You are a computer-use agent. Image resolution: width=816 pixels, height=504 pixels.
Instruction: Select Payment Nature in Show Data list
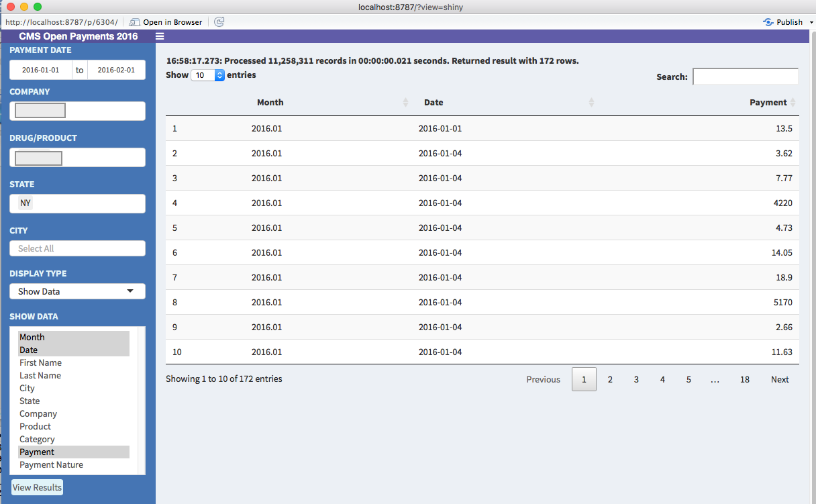51,464
